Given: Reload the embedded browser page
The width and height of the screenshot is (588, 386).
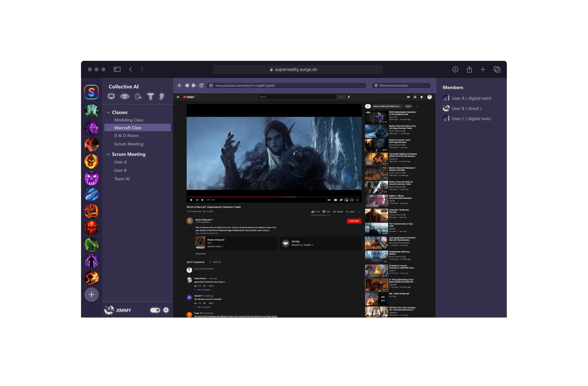Looking at the screenshot, I should (x=202, y=85).
